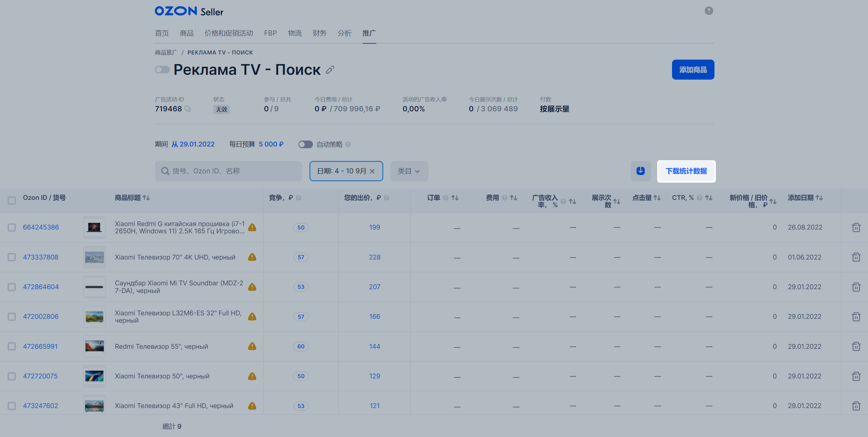
Task: Open the 商品 tab
Action: coord(187,33)
